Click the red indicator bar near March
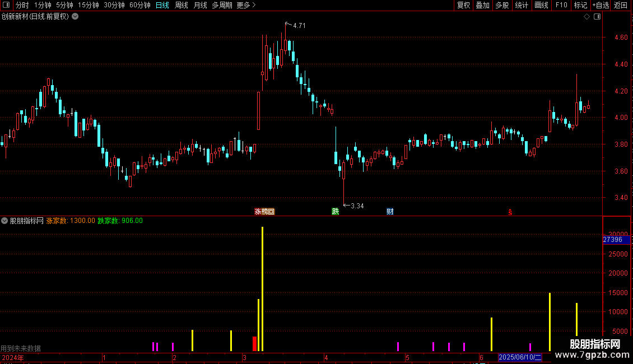The height and width of the screenshot is (364, 633). pyautogui.click(x=255, y=344)
